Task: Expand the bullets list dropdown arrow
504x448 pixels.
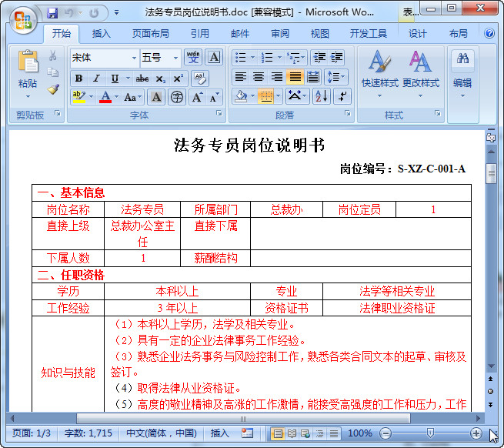Action: click(252, 58)
